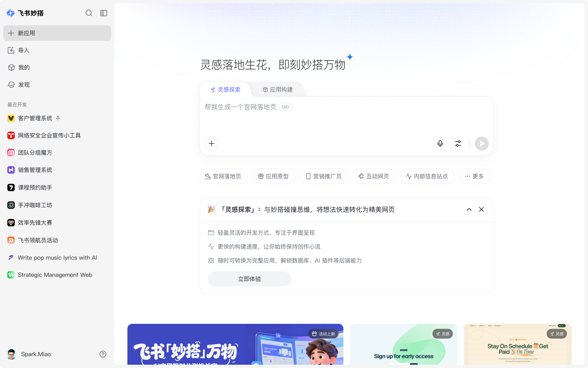
Task: Select the 灵感探索 tab
Action: [x=226, y=90]
